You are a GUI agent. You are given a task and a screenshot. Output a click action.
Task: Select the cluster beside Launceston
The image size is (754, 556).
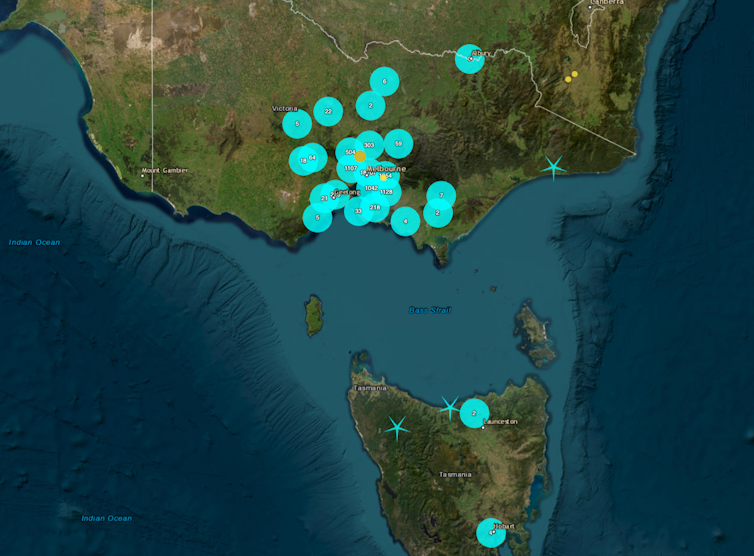474,413
